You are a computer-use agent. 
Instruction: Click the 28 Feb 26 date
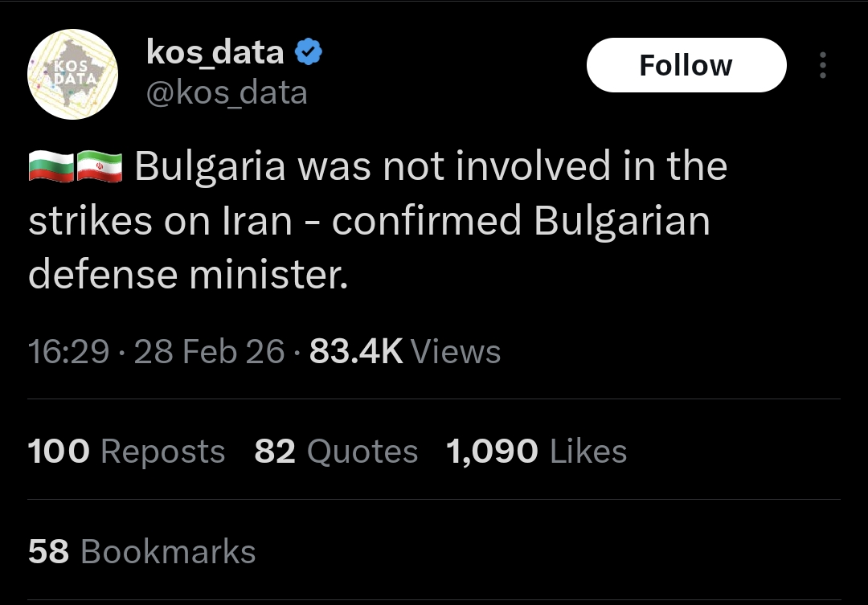coord(209,351)
